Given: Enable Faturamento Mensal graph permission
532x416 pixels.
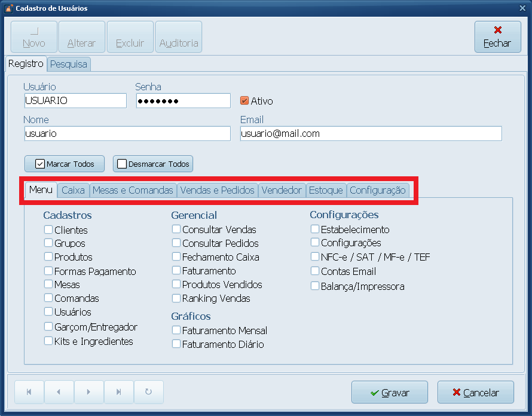Looking at the screenshot, I should (x=176, y=330).
